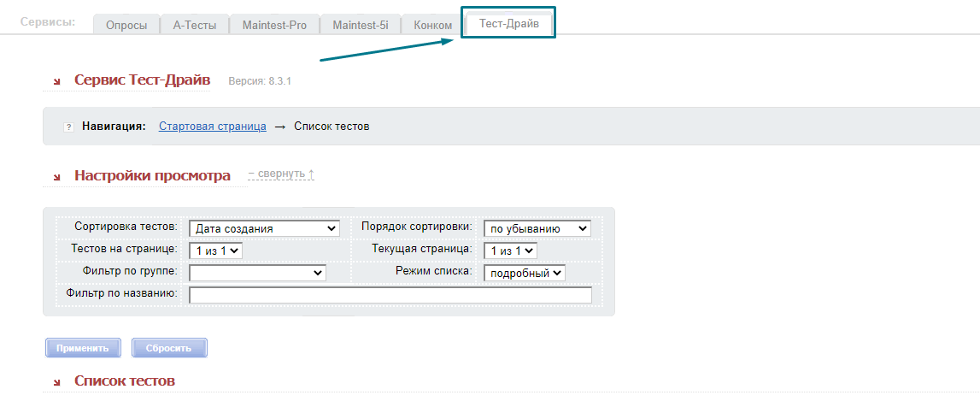Click the Сервисы: label

(x=48, y=22)
